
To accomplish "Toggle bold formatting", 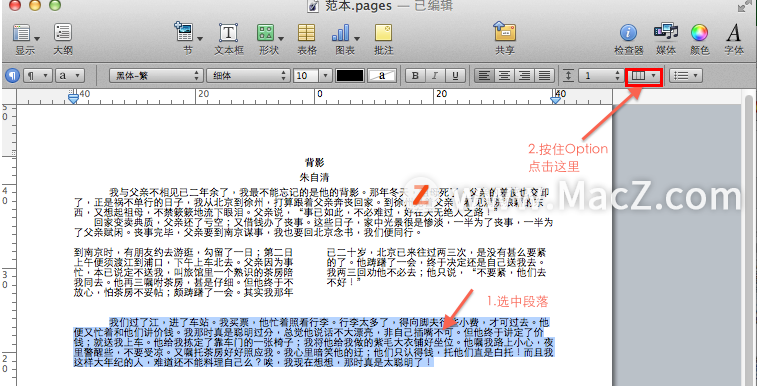I will coord(415,76).
